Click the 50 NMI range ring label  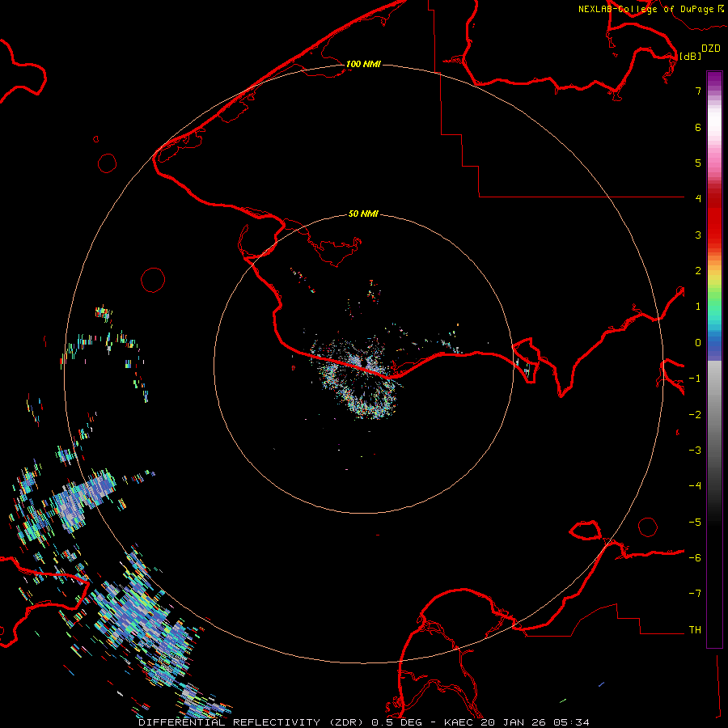(363, 214)
